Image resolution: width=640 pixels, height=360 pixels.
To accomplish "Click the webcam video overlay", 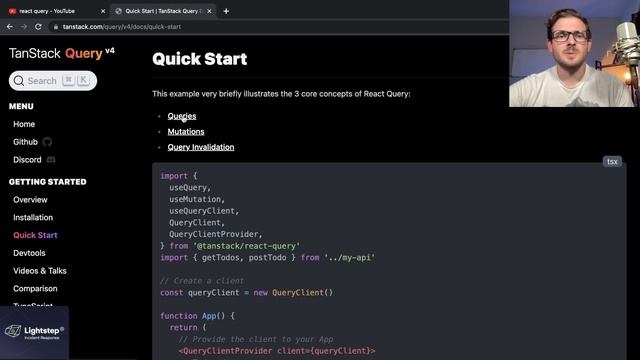I will 574,53.
